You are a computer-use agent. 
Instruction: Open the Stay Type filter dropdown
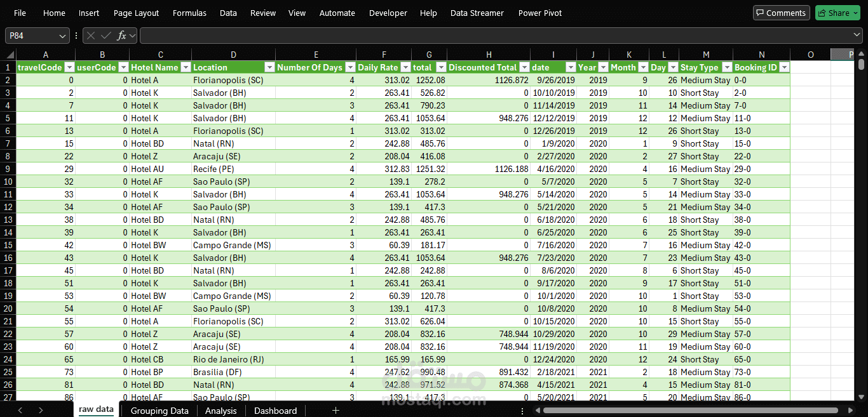click(x=726, y=67)
